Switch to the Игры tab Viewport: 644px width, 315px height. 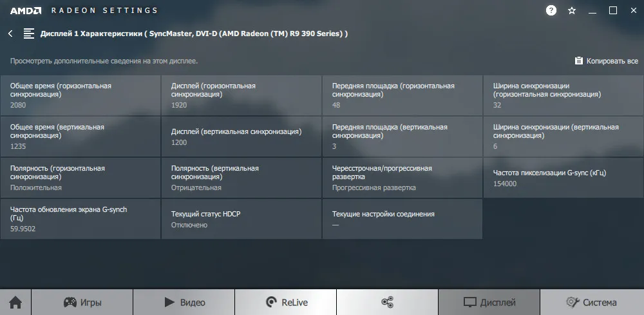pyautogui.click(x=82, y=302)
